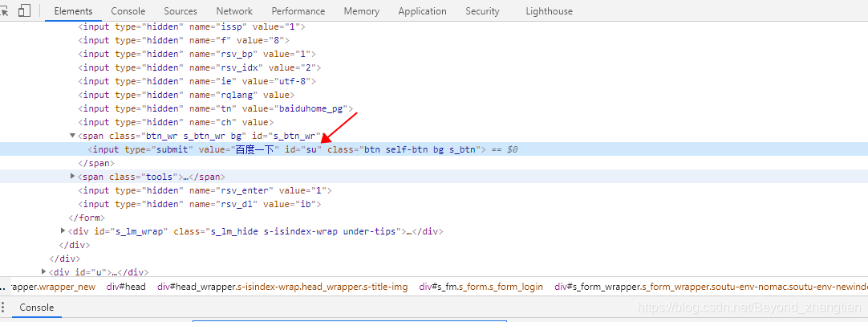868x322 pixels.
Task: Select the closing </form> tag row
Action: tap(434, 218)
